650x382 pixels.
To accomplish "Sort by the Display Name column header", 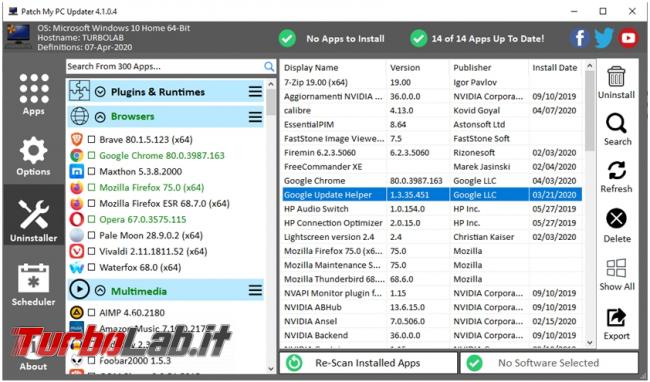I will (x=334, y=68).
